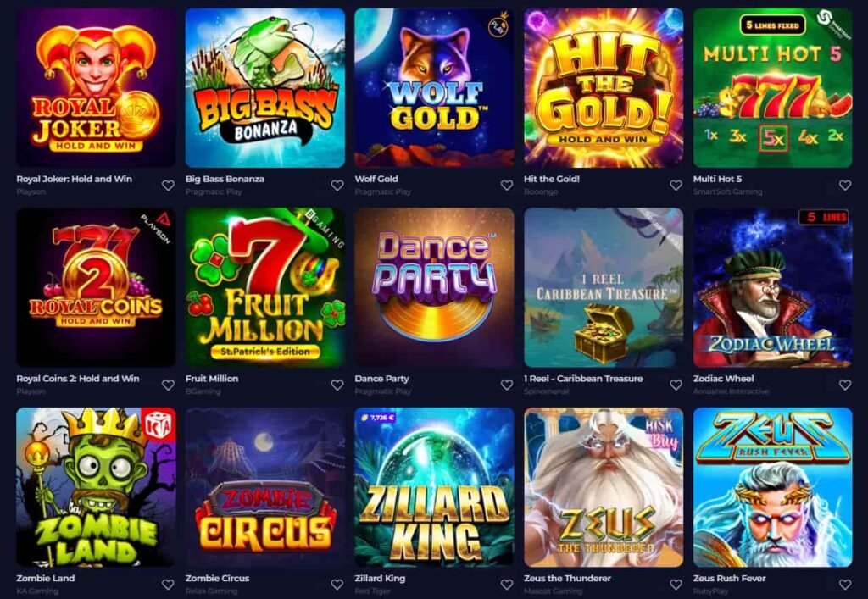Favorite Zeus the Thunderer game
This screenshot has width=868, height=599.
pos(676,584)
